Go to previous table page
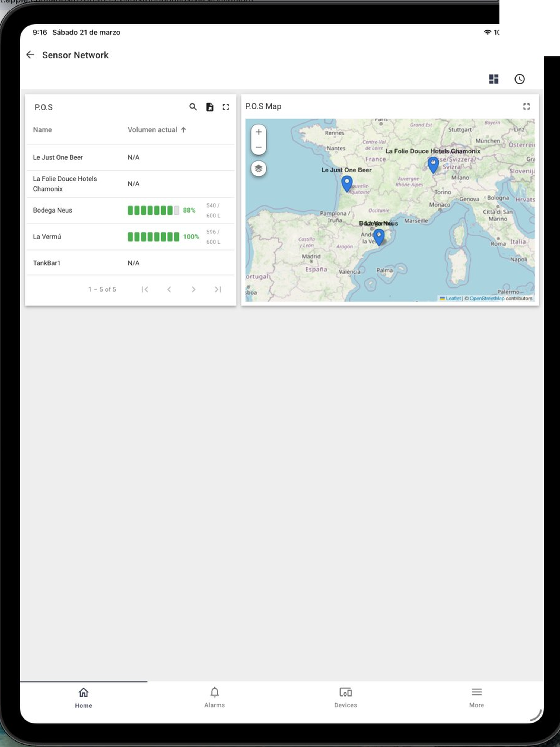 (x=169, y=289)
